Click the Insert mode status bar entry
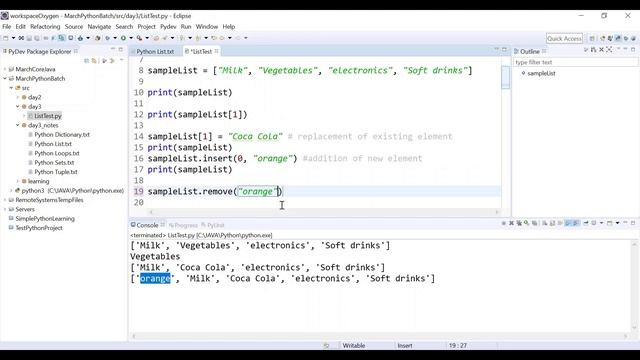640x360 pixels. 405,346
